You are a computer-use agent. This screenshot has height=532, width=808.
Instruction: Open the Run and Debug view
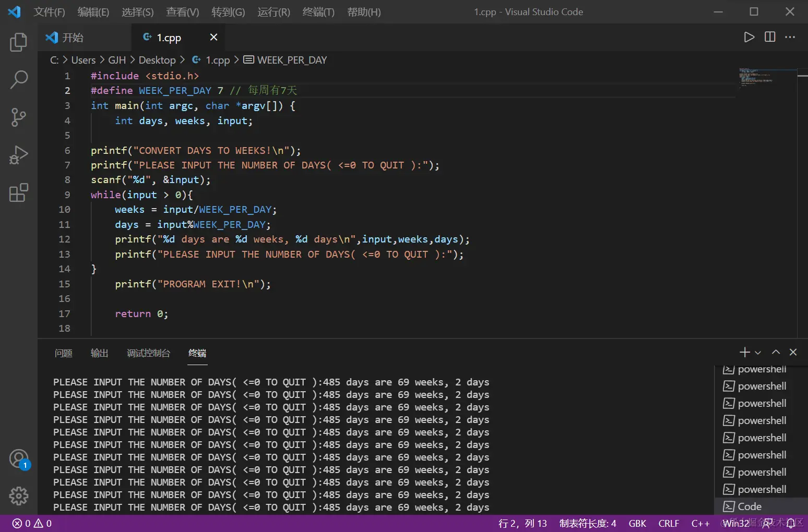click(x=19, y=155)
